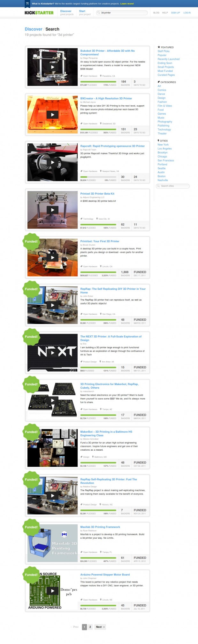Click the question mark banner icon
Image resolution: width=198 pixels, height=644 pixels.
point(27,4)
